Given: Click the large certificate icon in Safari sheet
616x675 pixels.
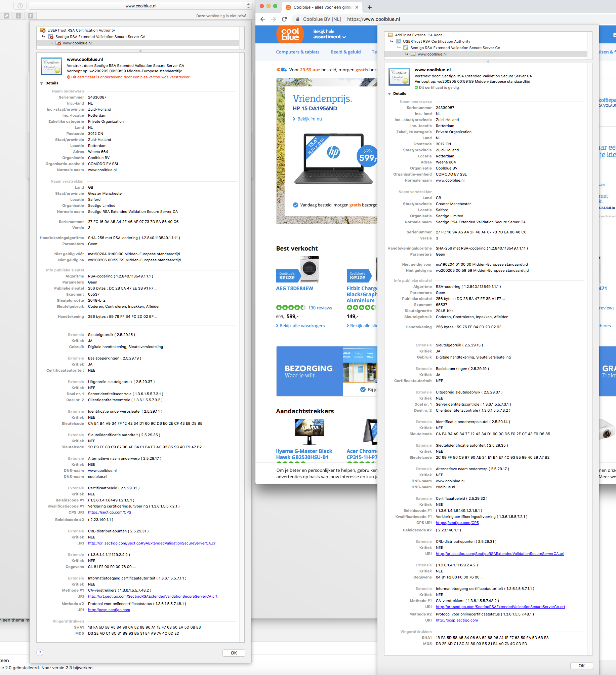Looking at the screenshot, I should pyautogui.click(x=51, y=66).
